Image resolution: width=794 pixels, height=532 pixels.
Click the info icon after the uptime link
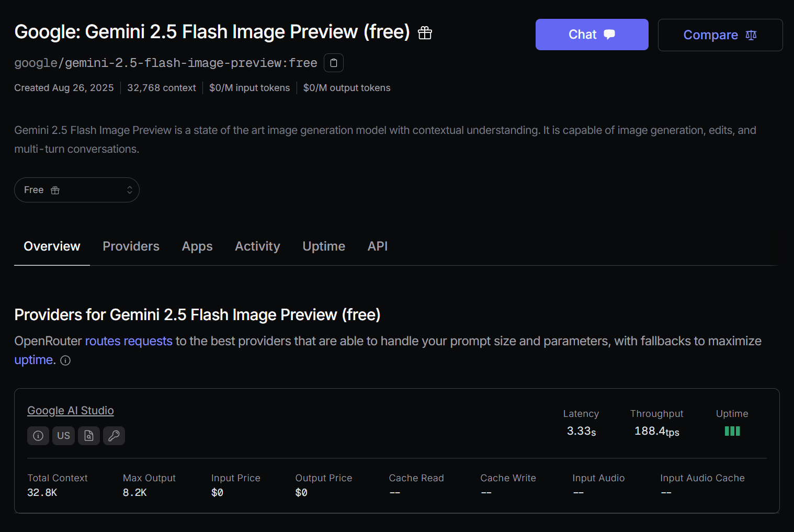(x=65, y=360)
